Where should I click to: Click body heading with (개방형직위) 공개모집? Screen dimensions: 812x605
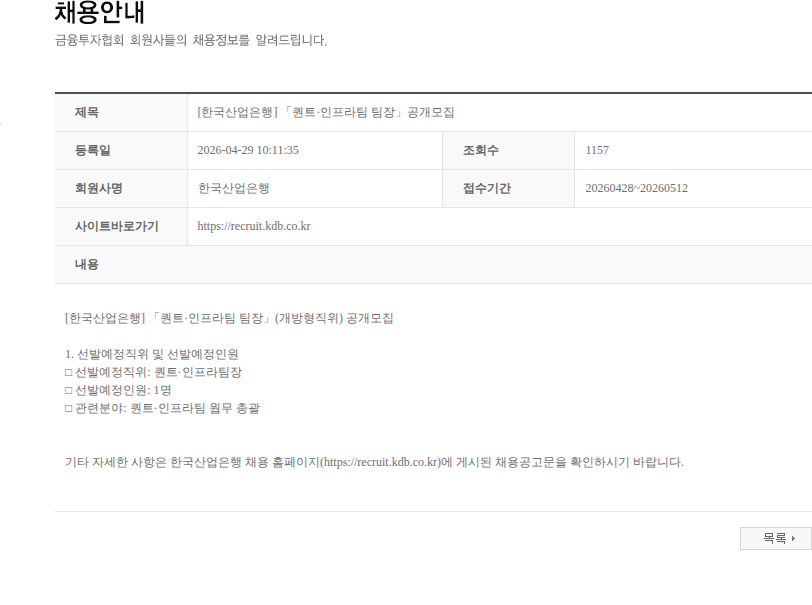(x=229, y=318)
